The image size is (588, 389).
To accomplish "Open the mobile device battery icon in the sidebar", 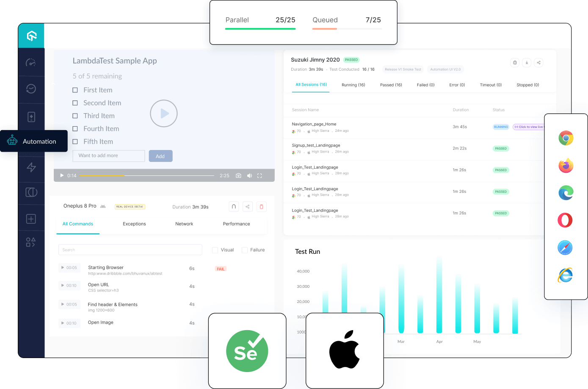I will 31,117.
